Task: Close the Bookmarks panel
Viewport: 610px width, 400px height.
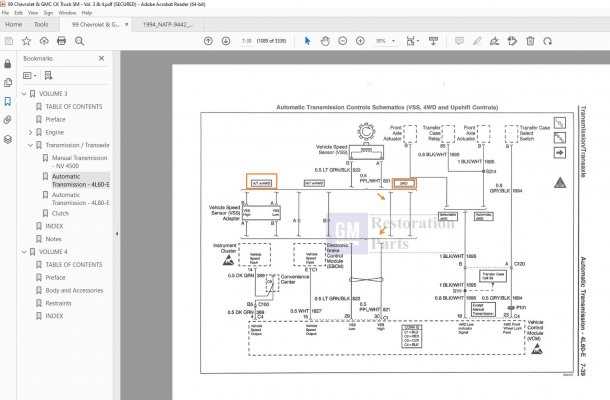Action: [x=102, y=58]
